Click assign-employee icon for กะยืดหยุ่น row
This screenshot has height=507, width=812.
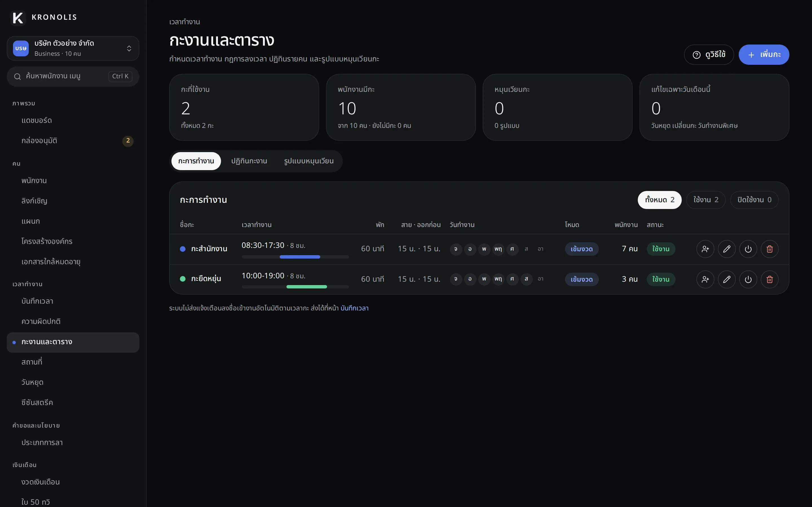point(705,279)
